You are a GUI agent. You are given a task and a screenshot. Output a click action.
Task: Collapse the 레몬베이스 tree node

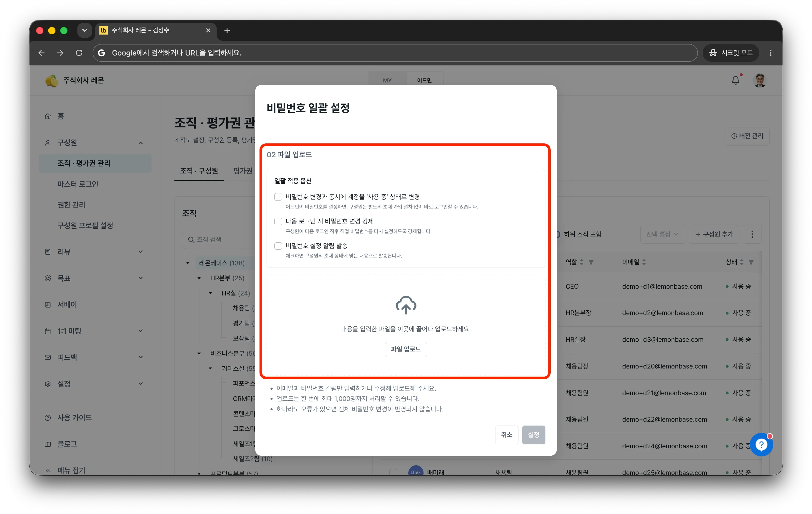(x=188, y=263)
